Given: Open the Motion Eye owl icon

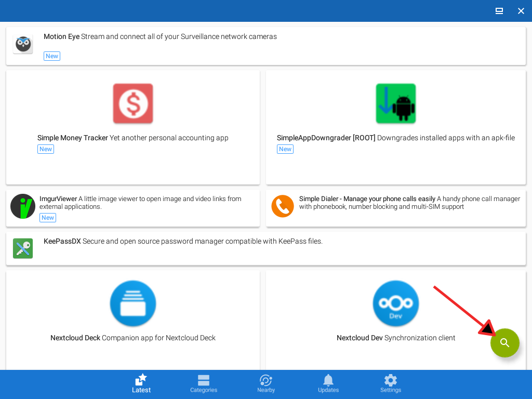Looking at the screenshot, I should (x=23, y=44).
